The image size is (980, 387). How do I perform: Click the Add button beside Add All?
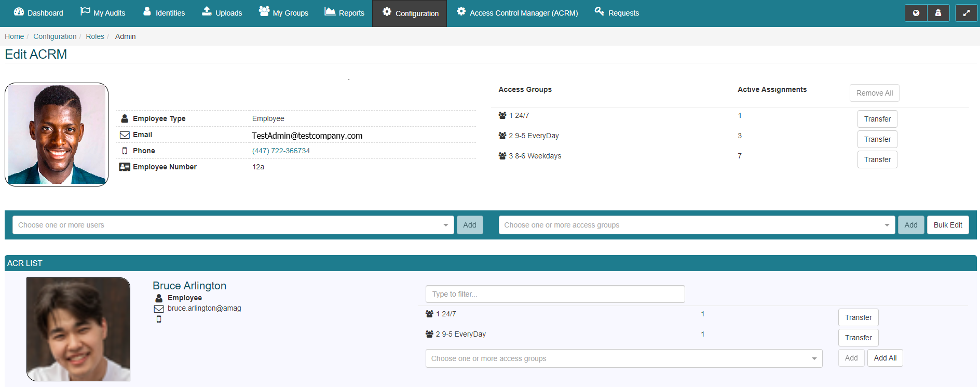851,358
